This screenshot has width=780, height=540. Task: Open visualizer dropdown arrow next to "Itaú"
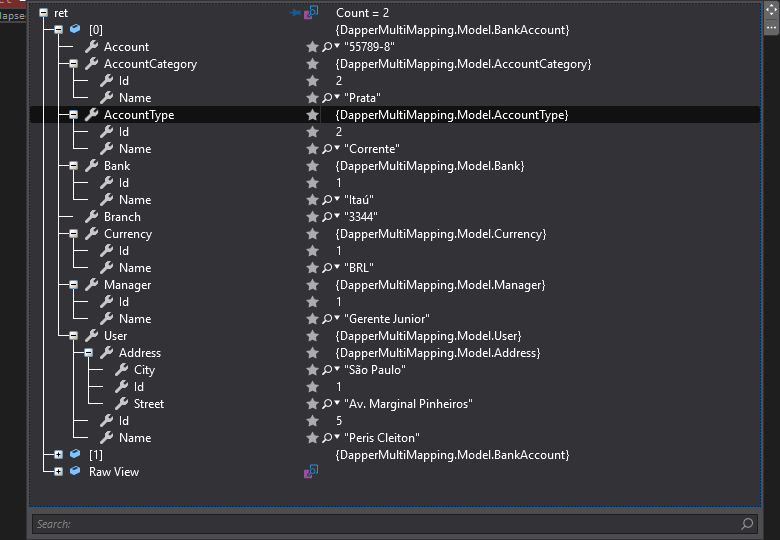point(337,199)
